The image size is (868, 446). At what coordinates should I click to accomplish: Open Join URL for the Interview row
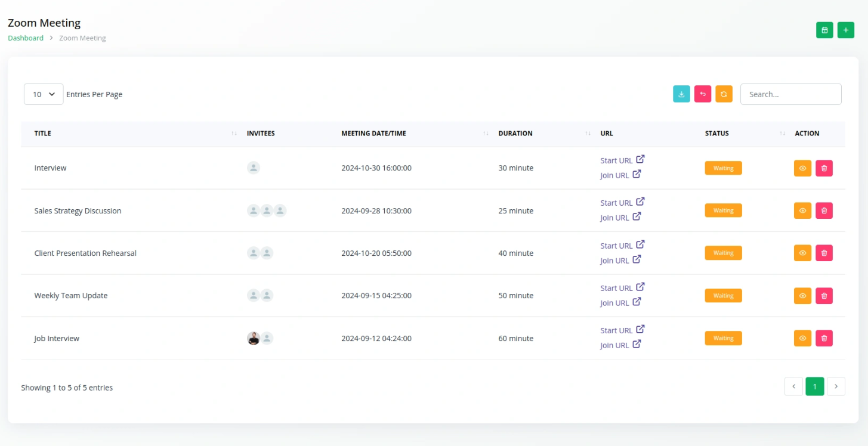point(620,175)
